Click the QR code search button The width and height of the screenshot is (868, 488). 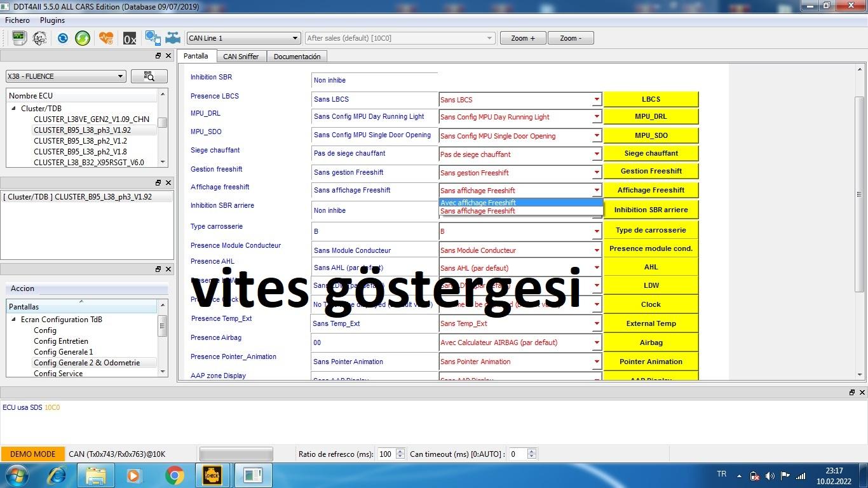[x=149, y=76]
